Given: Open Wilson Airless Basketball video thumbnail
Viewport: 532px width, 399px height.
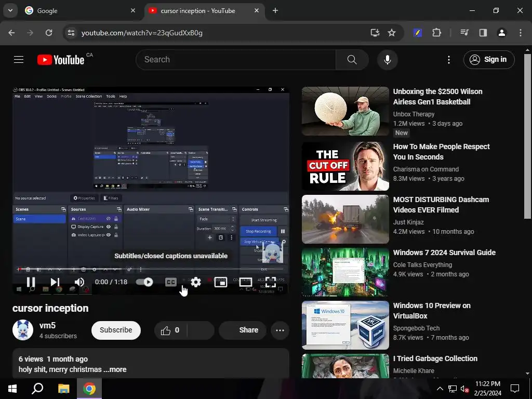Looking at the screenshot, I should (345, 111).
